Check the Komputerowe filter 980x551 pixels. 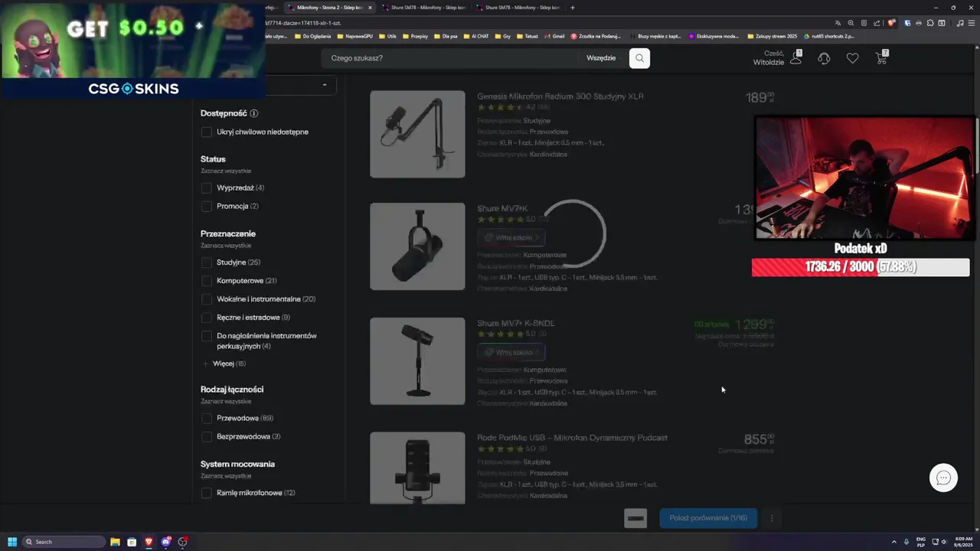coord(206,281)
